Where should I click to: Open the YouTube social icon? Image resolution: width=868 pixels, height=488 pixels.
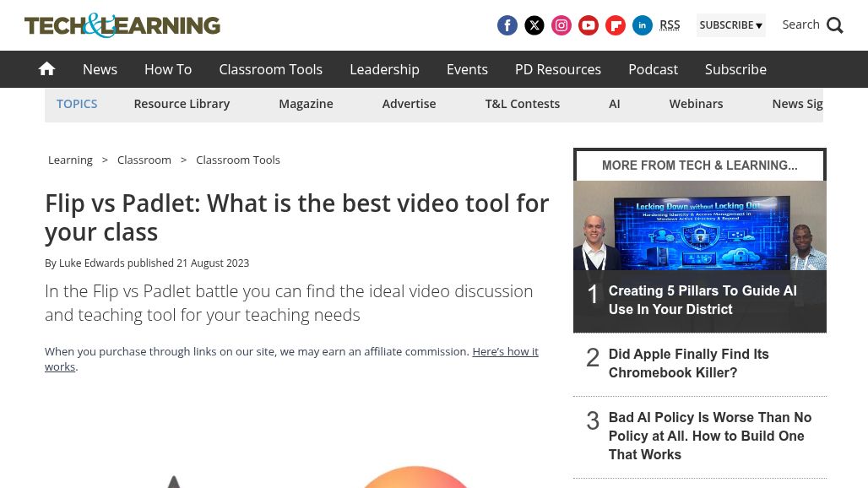coord(589,25)
